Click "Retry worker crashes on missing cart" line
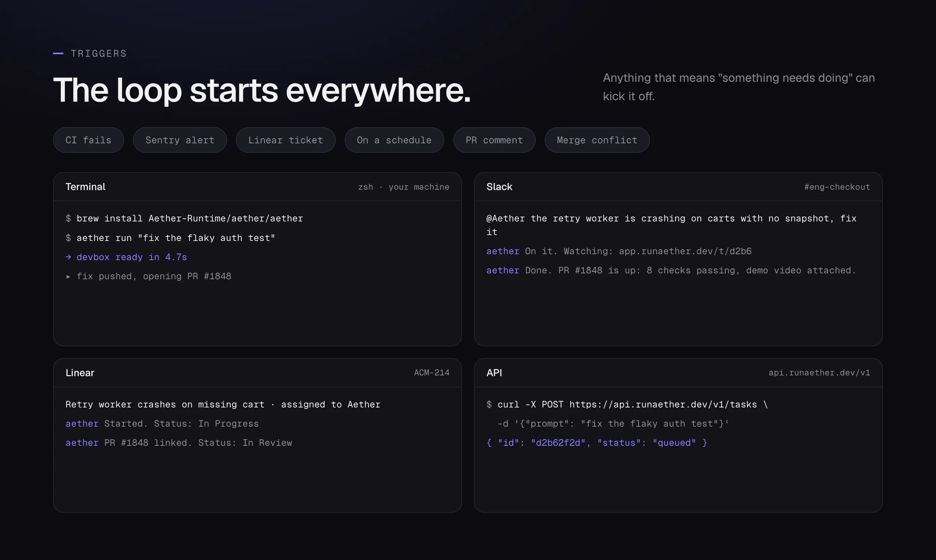This screenshot has height=560, width=936. [x=223, y=405]
